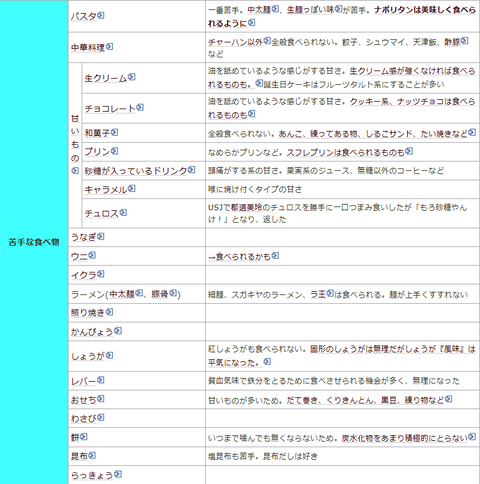This screenshot has height=484, width=480.
Task: Click the text 誕生日ケーキはフルーツタルト系にすることが多い
Action: [x=354, y=84]
